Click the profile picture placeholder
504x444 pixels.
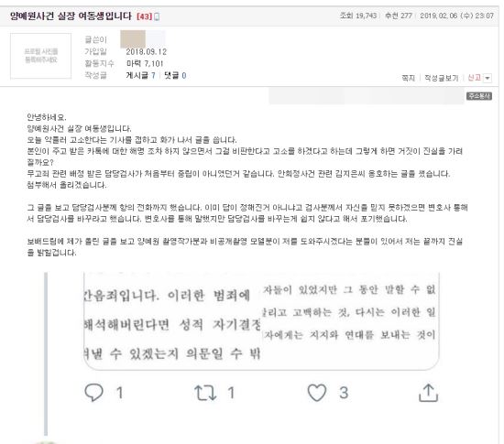click(41, 56)
